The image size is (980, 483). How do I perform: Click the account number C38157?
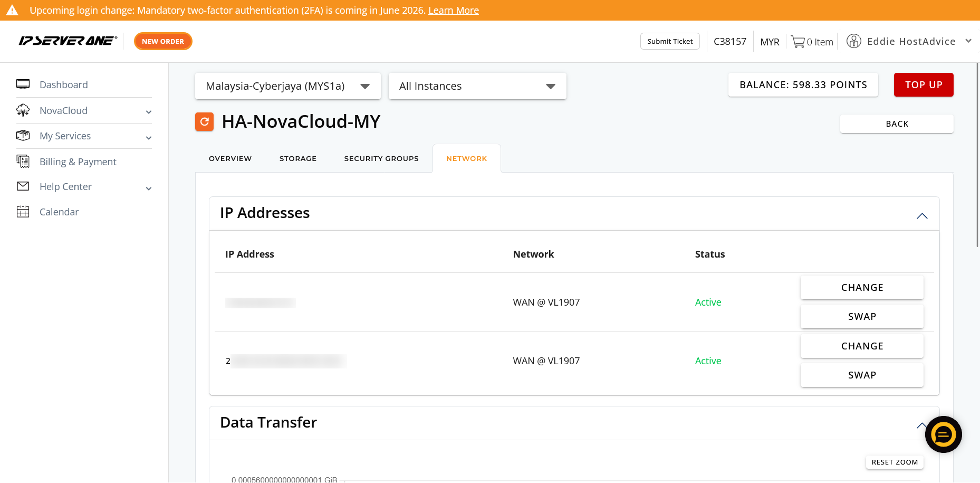pos(730,41)
